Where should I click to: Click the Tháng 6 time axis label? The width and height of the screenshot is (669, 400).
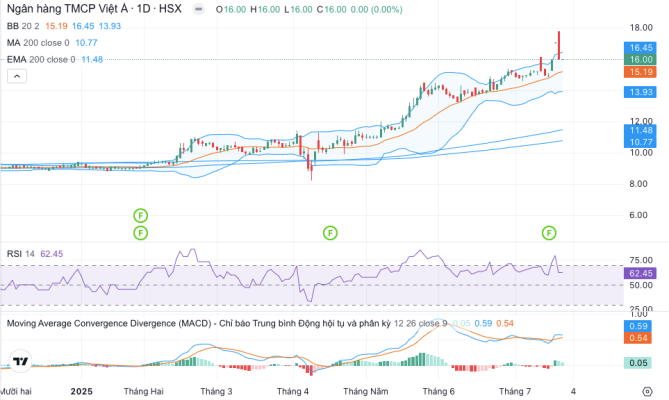point(438,391)
